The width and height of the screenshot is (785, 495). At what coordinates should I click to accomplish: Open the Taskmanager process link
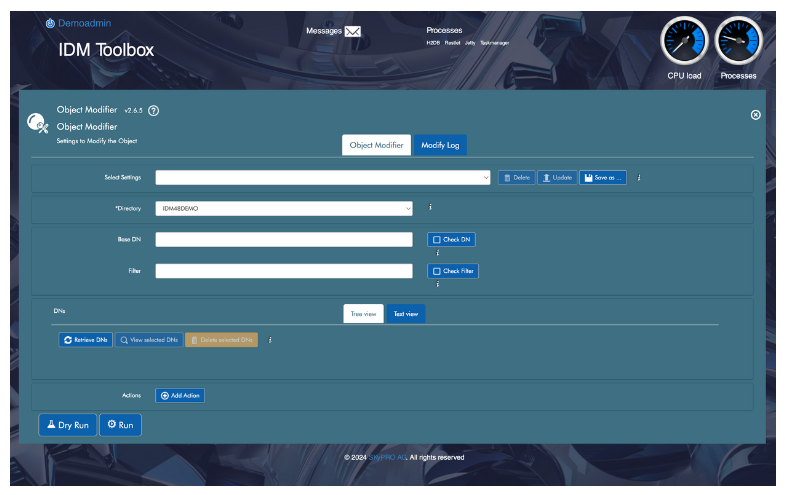[495, 43]
